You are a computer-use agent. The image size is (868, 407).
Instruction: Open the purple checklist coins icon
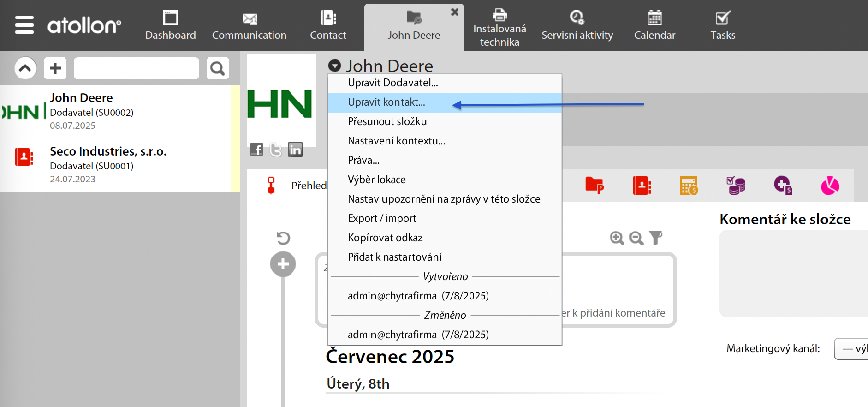click(x=736, y=186)
